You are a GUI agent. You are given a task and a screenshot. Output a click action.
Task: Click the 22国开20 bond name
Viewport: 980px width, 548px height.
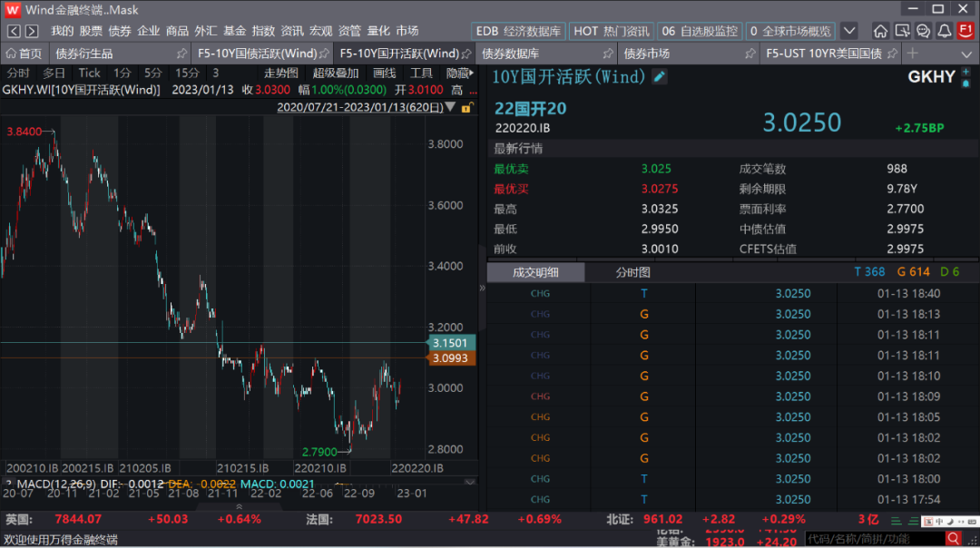(530, 109)
